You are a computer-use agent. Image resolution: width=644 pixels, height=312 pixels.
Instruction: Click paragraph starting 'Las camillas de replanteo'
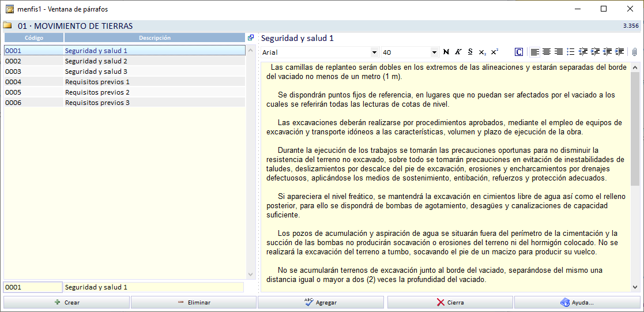pos(446,72)
